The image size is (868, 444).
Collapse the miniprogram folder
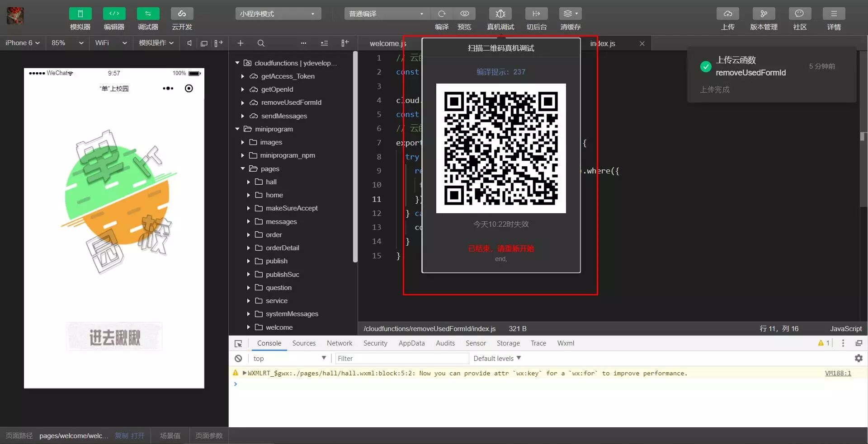click(237, 129)
